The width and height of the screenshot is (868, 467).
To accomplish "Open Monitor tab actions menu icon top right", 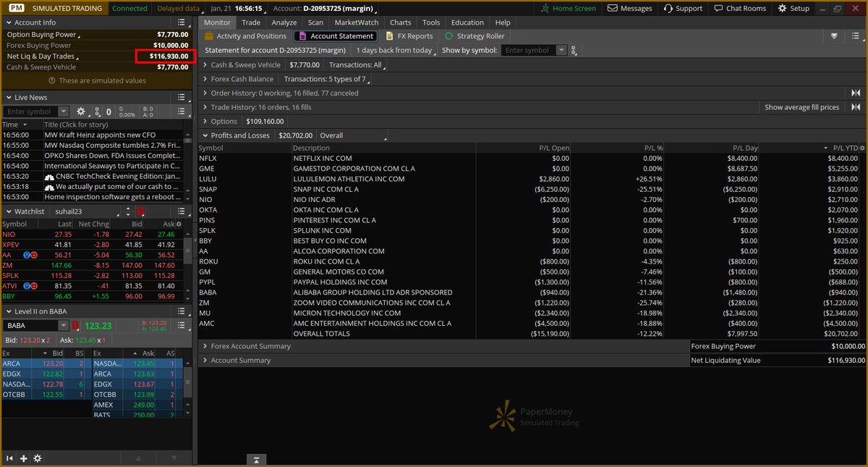I will 855,35.
